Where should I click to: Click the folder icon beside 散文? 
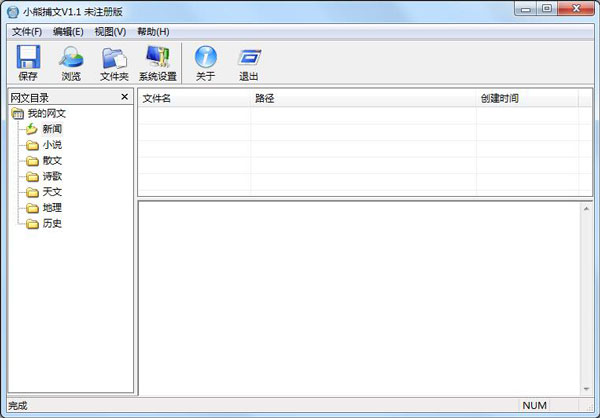tap(32, 161)
